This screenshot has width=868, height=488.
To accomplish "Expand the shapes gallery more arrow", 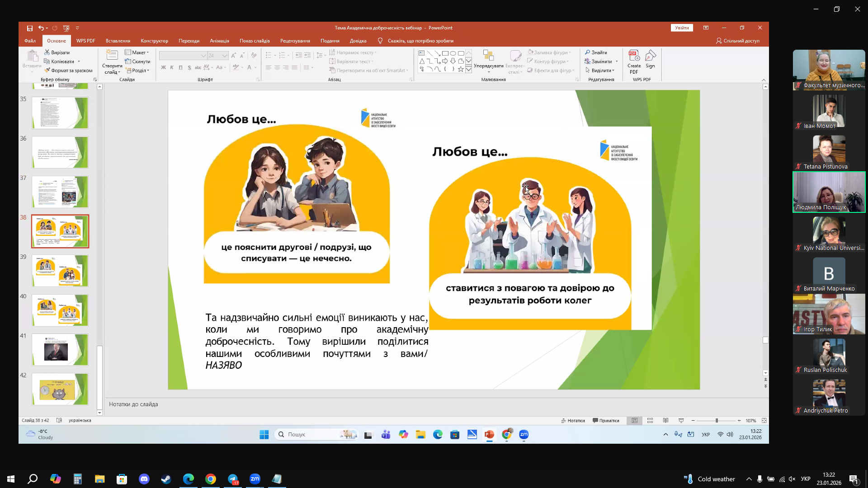I will click(469, 70).
